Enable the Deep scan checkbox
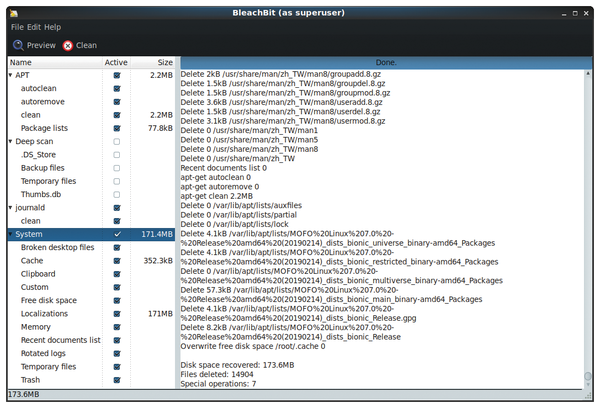Screen dimensions: 600x408 point(117,142)
